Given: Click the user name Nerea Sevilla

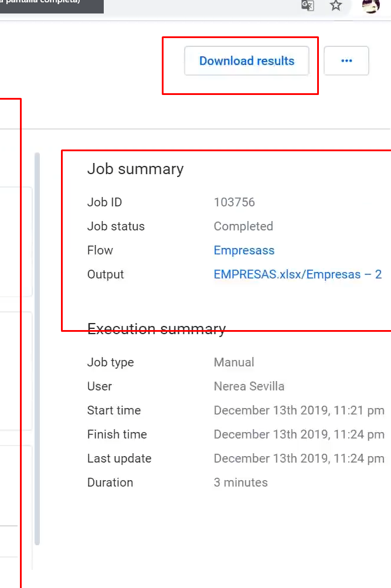Looking at the screenshot, I should click(x=249, y=386).
